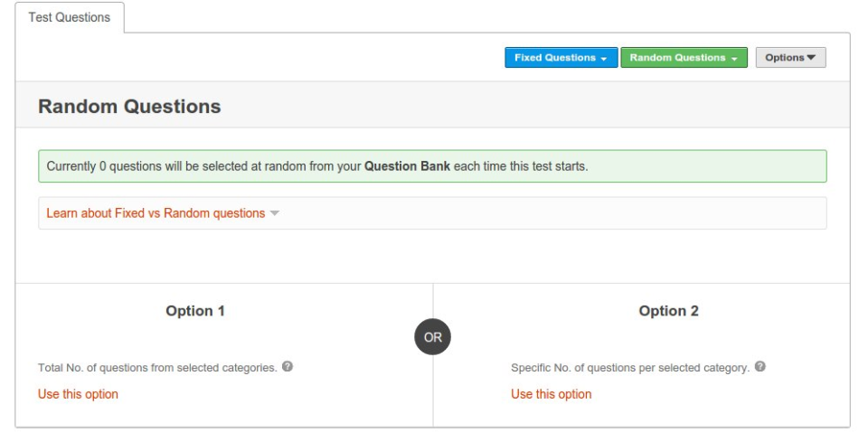Image resolution: width=868 pixels, height=442 pixels.
Task: Click the white caret on Random Questions button
Action: (734, 59)
